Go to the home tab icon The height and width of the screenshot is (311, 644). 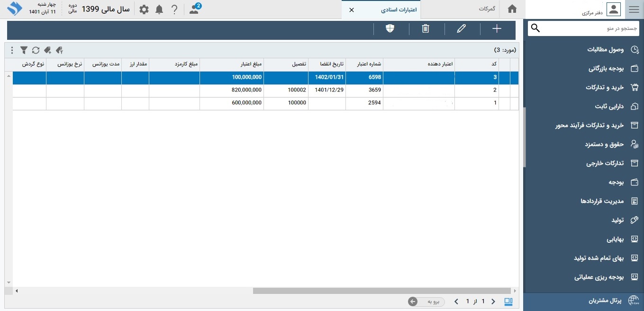[x=512, y=9]
